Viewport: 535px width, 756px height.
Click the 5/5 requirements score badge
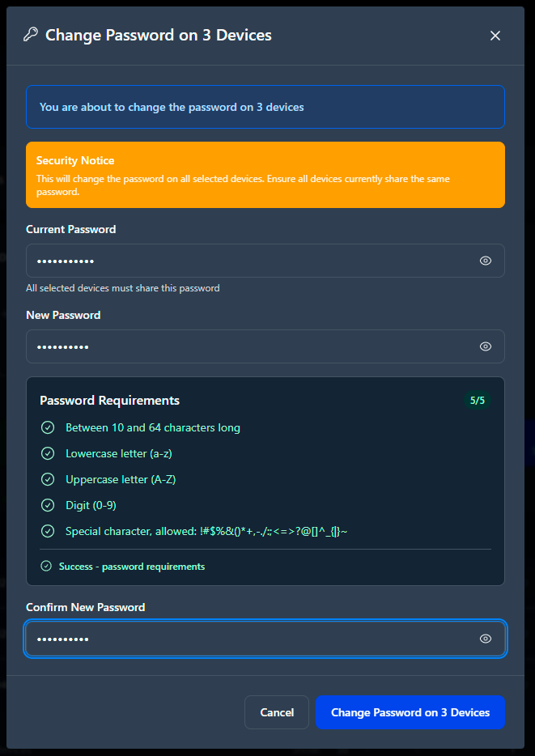tap(478, 400)
